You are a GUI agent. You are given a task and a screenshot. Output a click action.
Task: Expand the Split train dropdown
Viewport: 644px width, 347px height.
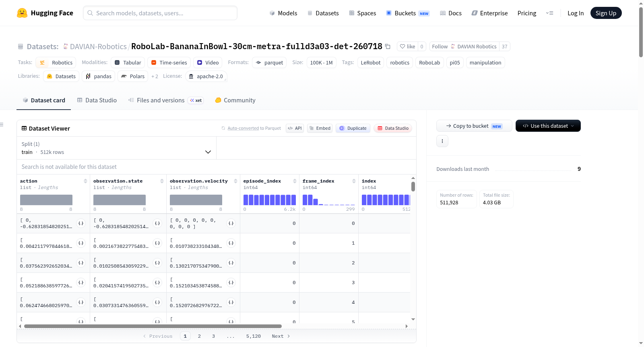point(116,148)
